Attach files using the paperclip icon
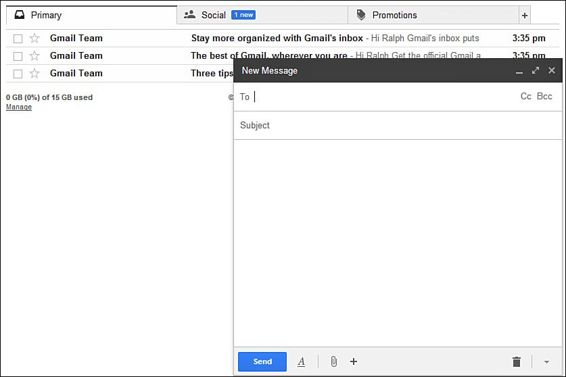The height and width of the screenshot is (377, 566). pyautogui.click(x=334, y=361)
